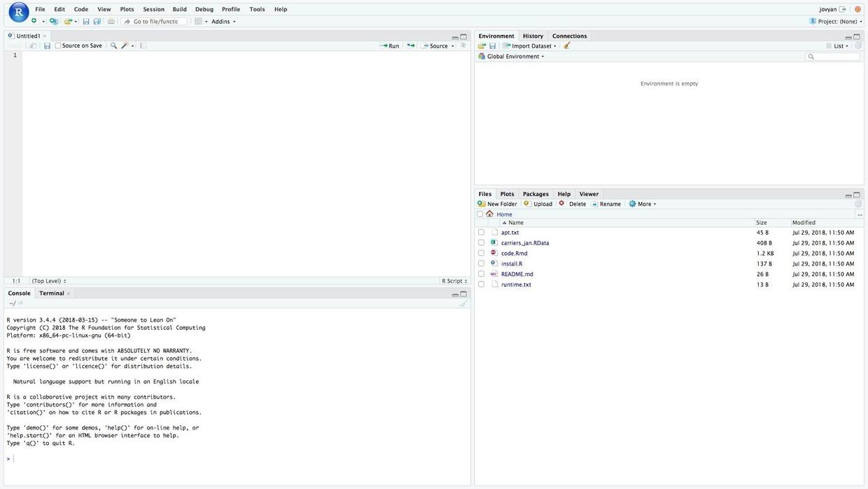This screenshot has width=868, height=489.
Task: Click the save all documents icon
Action: pos(97,22)
